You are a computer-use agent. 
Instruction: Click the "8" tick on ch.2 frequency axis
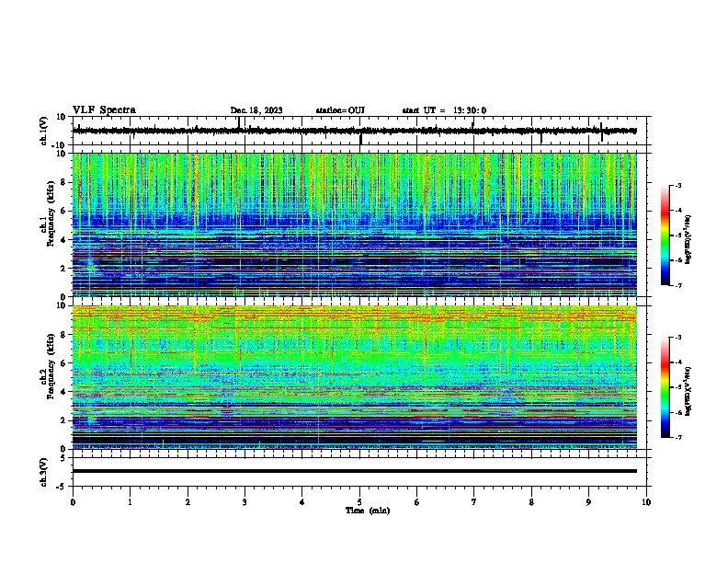point(63,335)
